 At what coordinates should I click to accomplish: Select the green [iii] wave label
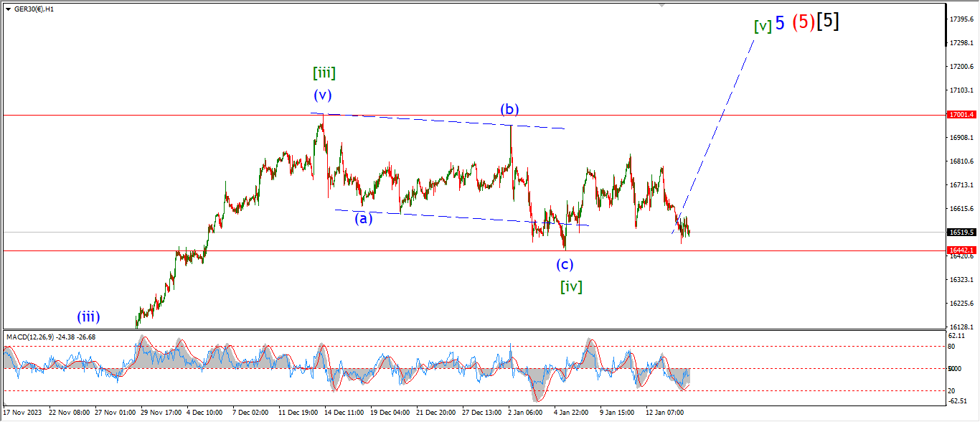(324, 72)
